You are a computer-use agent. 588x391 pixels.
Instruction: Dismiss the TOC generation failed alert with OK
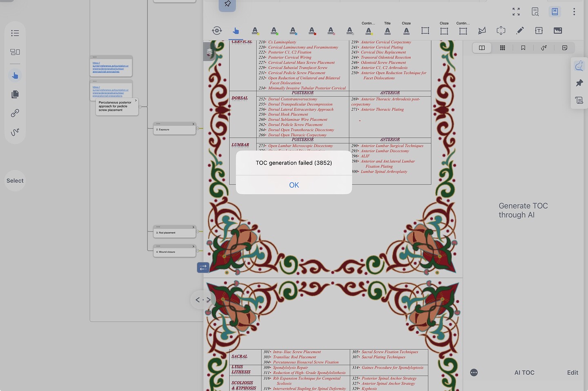tap(294, 185)
